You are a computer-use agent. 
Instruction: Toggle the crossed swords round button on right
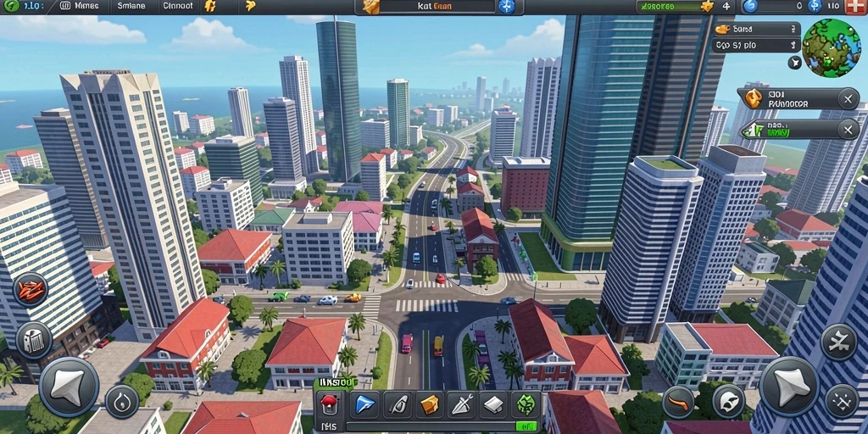tap(839, 342)
